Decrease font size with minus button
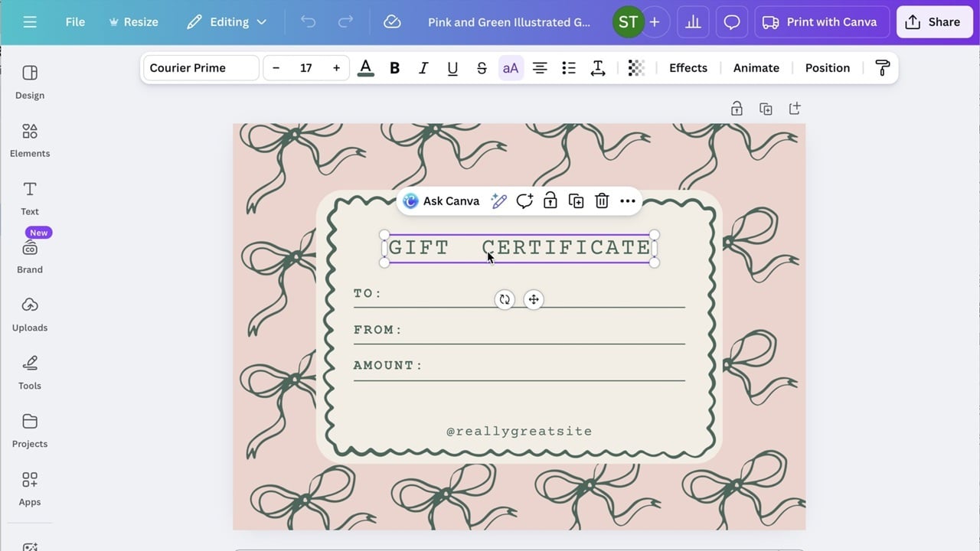 click(276, 68)
